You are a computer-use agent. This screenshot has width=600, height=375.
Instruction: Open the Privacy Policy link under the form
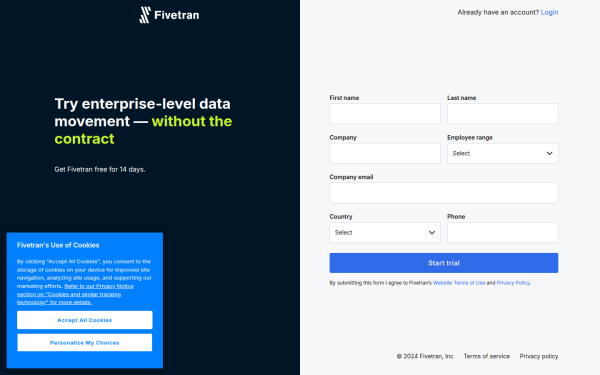[513, 283]
